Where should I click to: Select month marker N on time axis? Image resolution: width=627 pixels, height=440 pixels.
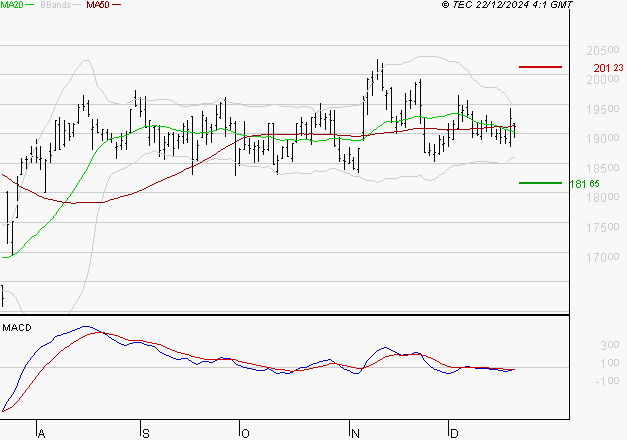tap(354, 433)
